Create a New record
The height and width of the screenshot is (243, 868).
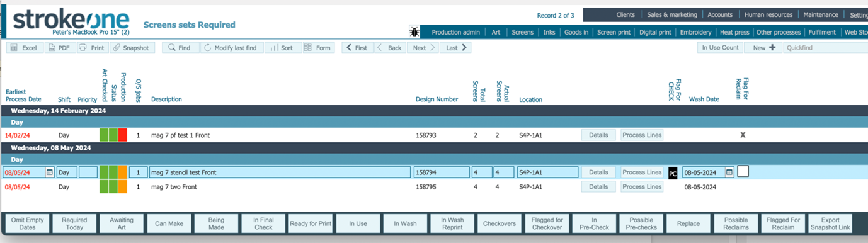tap(763, 48)
